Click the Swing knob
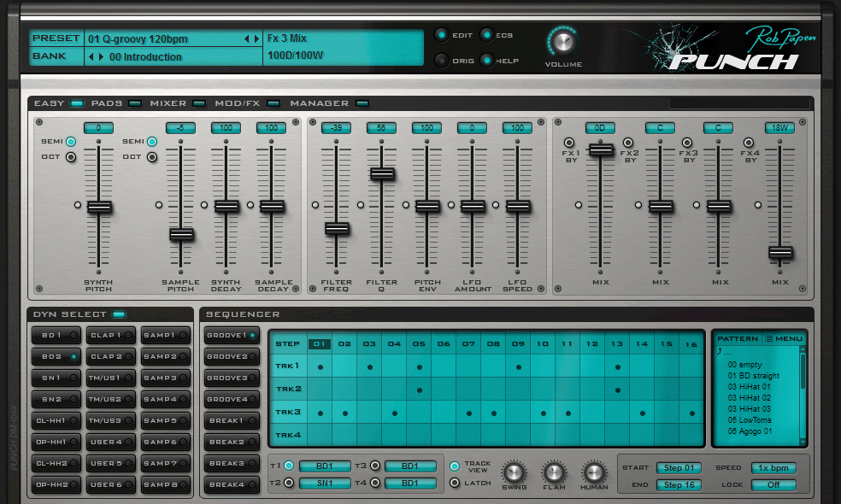Image resolution: width=841 pixels, height=504 pixels. (x=514, y=472)
